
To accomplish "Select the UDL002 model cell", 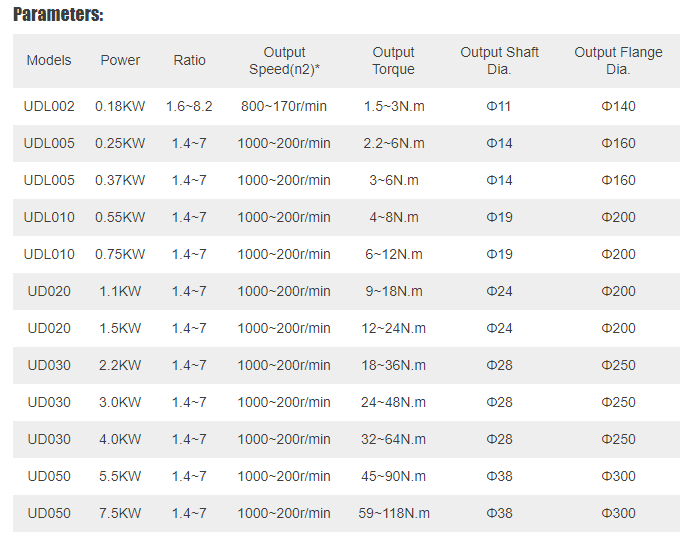I will [x=49, y=107].
